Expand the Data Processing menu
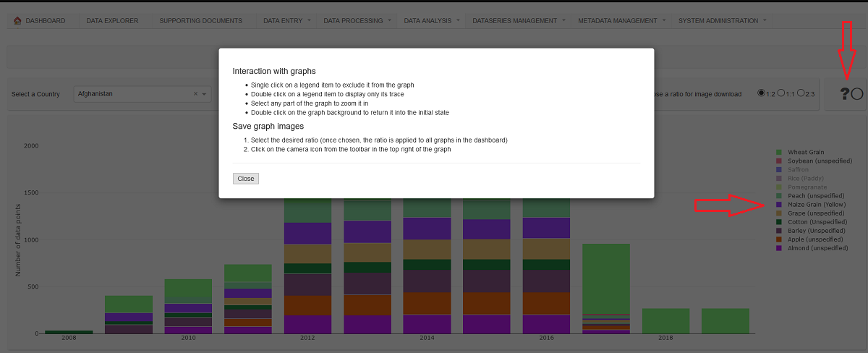 (357, 20)
